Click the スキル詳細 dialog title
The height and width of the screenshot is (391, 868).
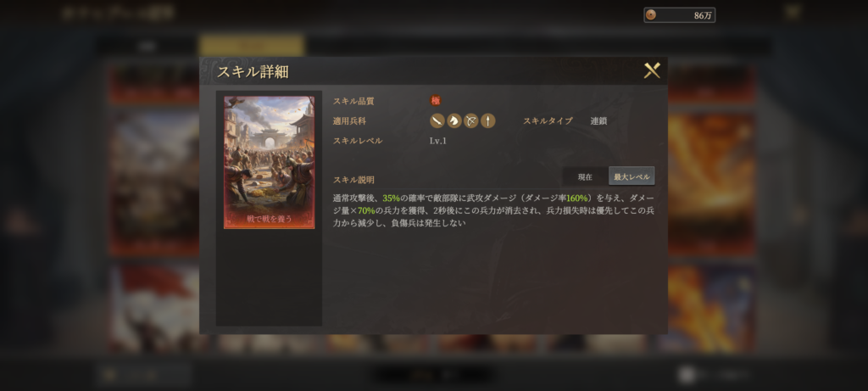click(x=253, y=71)
